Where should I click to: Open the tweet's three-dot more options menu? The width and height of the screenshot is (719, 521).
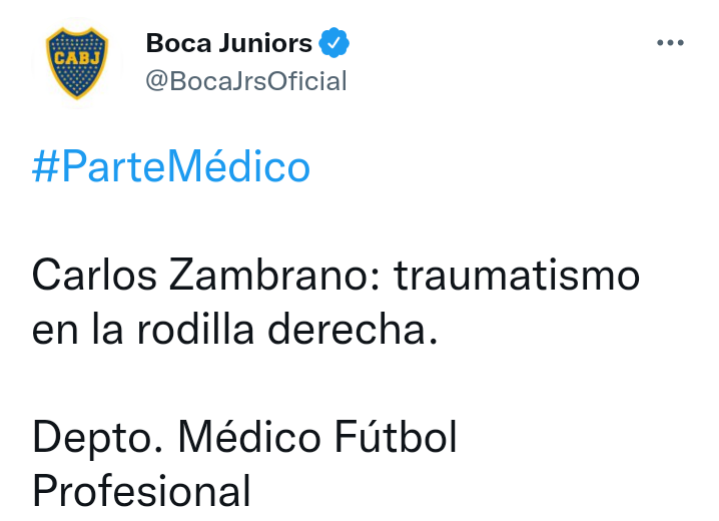tap(670, 43)
